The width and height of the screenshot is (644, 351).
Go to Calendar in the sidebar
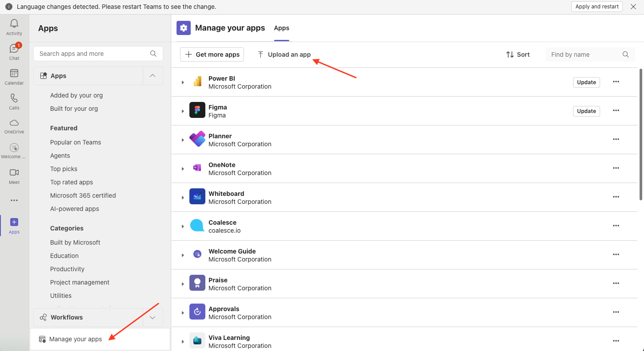[14, 74]
